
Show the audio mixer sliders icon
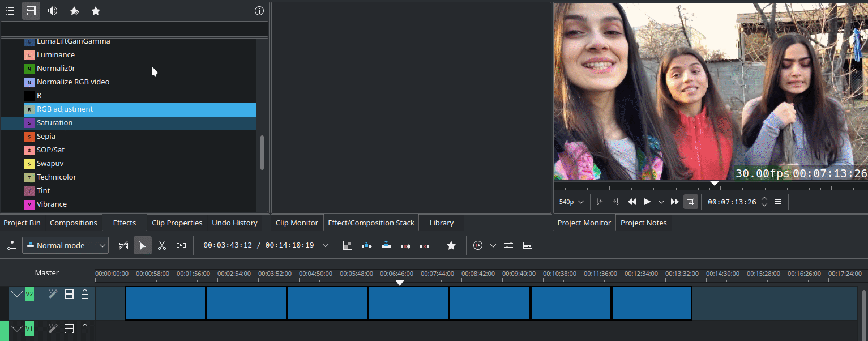point(508,245)
